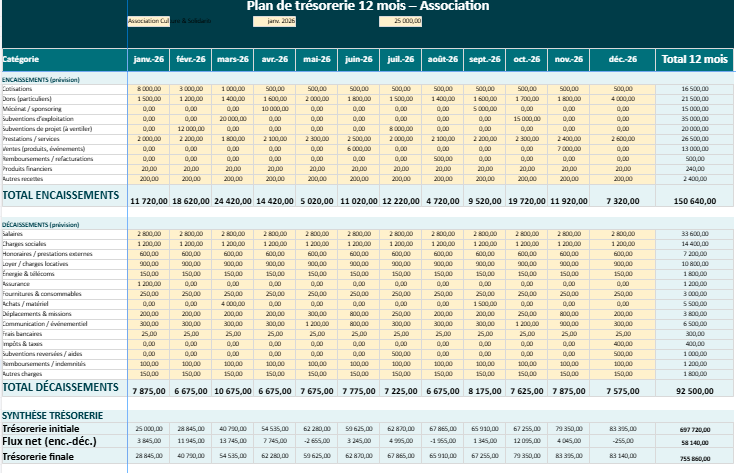
Task: Click the mars-26 column header
Action: point(233,59)
